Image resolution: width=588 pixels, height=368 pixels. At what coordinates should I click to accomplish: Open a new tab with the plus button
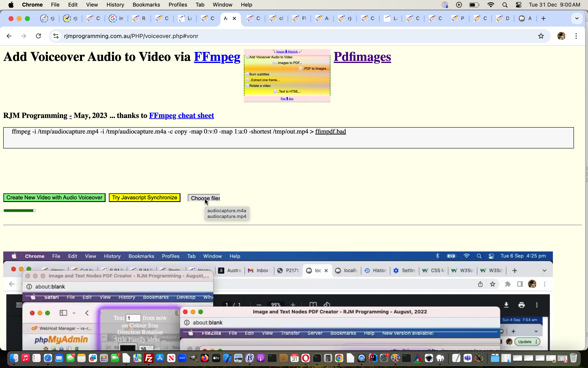click(543, 18)
